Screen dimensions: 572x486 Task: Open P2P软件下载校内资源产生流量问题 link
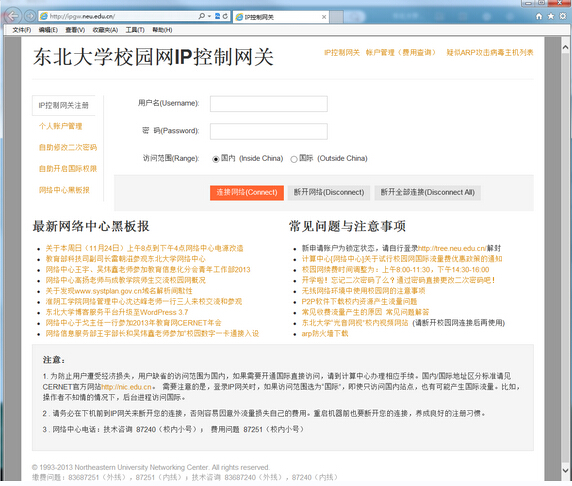point(359,301)
